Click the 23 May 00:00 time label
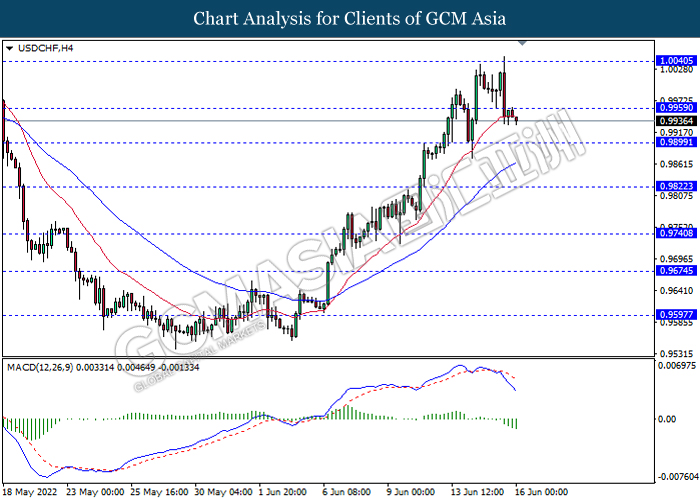700x500 pixels. [x=95, y=492]
